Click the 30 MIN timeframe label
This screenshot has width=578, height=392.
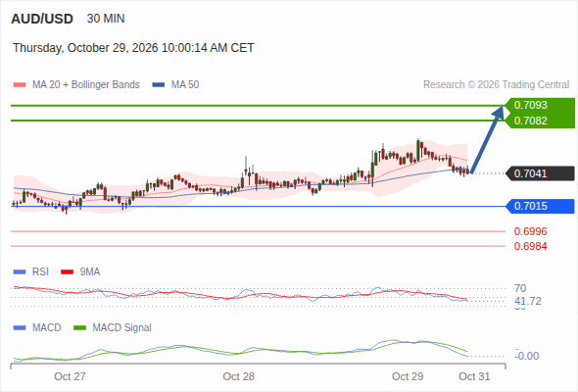(x=106, y=19)
